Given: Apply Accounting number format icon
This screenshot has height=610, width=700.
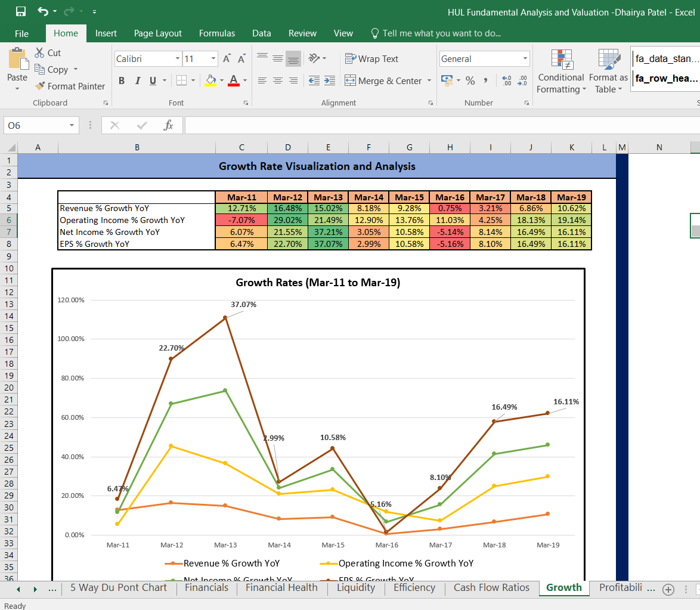Looking at the screenshot, I should coord(447,80).
